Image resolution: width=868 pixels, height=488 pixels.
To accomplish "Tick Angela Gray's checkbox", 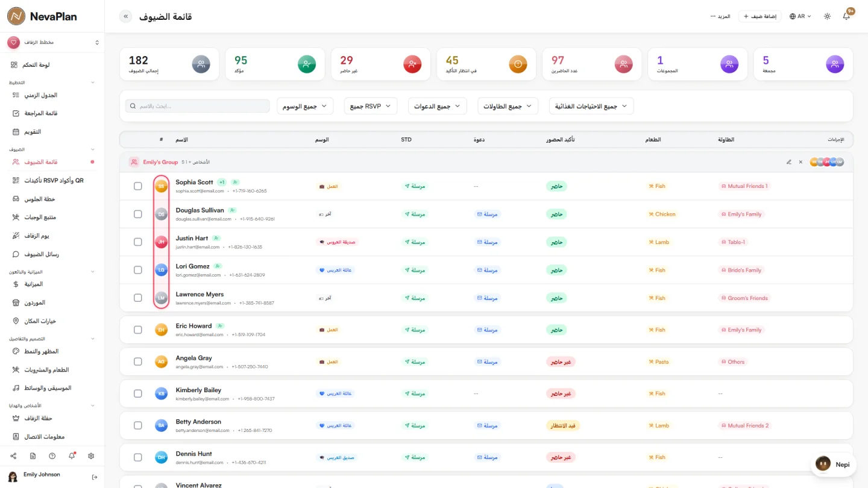I will [138, 361].
